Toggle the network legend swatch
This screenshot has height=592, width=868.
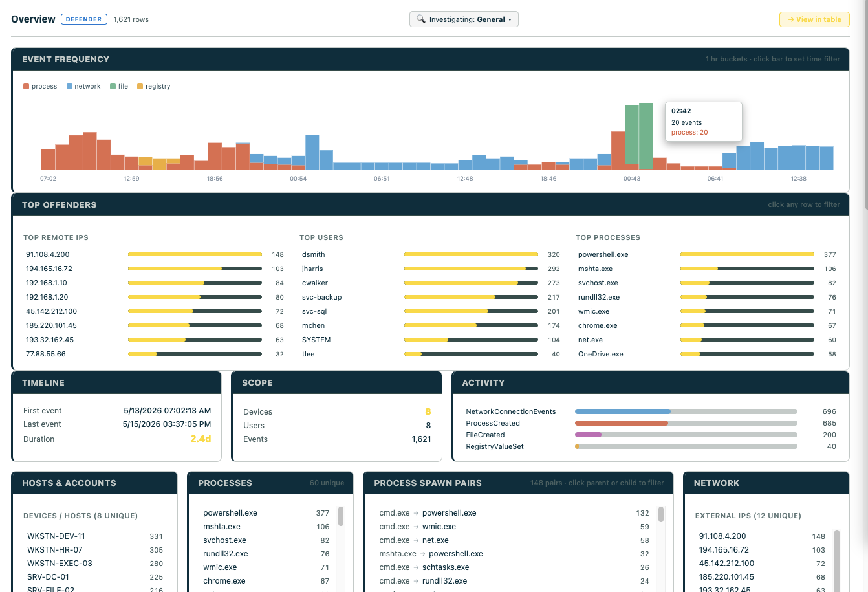(69, 86)
